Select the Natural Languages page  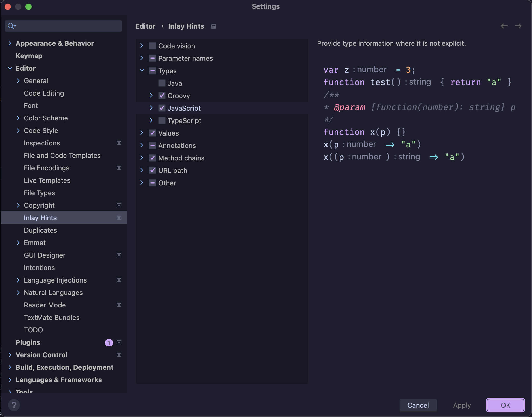pyautogui.click(x=53, y=293)
